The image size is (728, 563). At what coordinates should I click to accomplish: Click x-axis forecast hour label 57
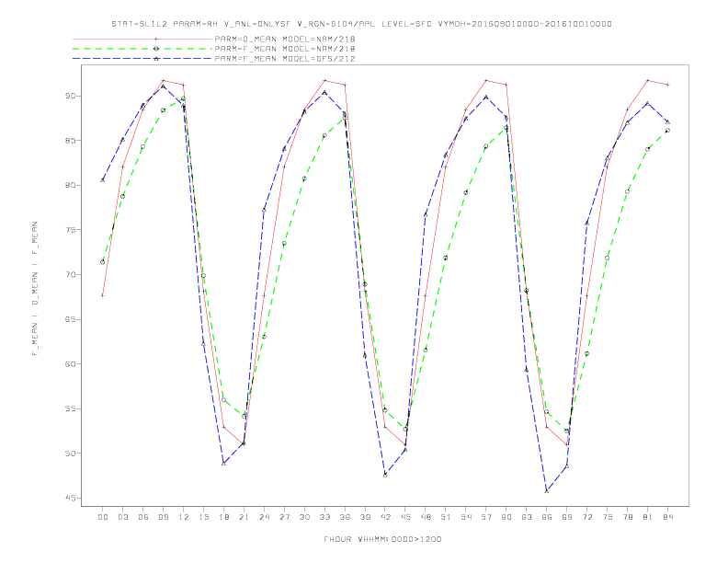click(x=486, y=517)
